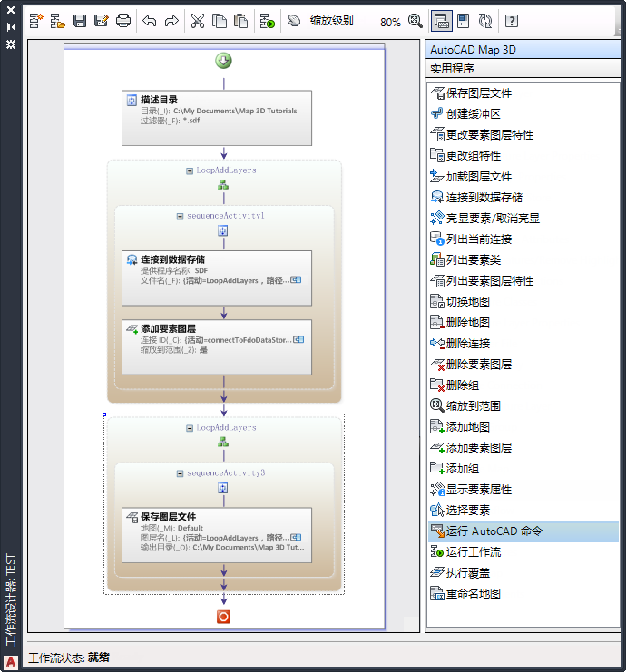The width and height of the screenshot is (626, 672).
Task: Paste activity from clipboard
Action: tap(241, 21)
